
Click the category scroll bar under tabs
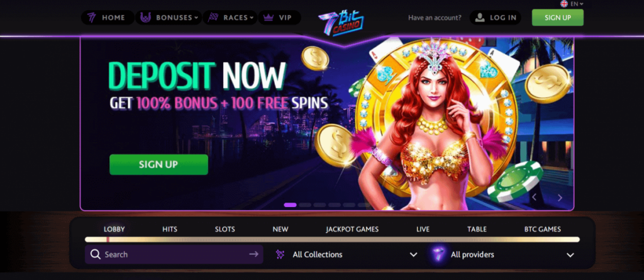coord(332,239)
